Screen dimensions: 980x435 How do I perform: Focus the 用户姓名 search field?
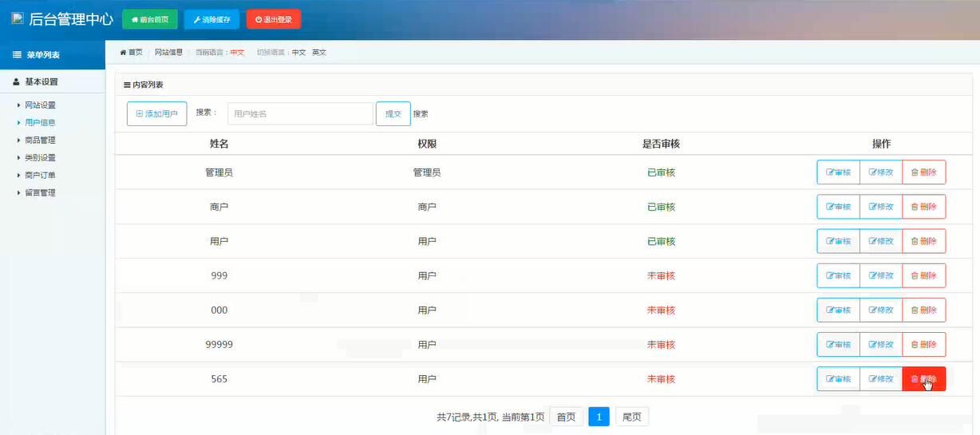click(300, 113)
